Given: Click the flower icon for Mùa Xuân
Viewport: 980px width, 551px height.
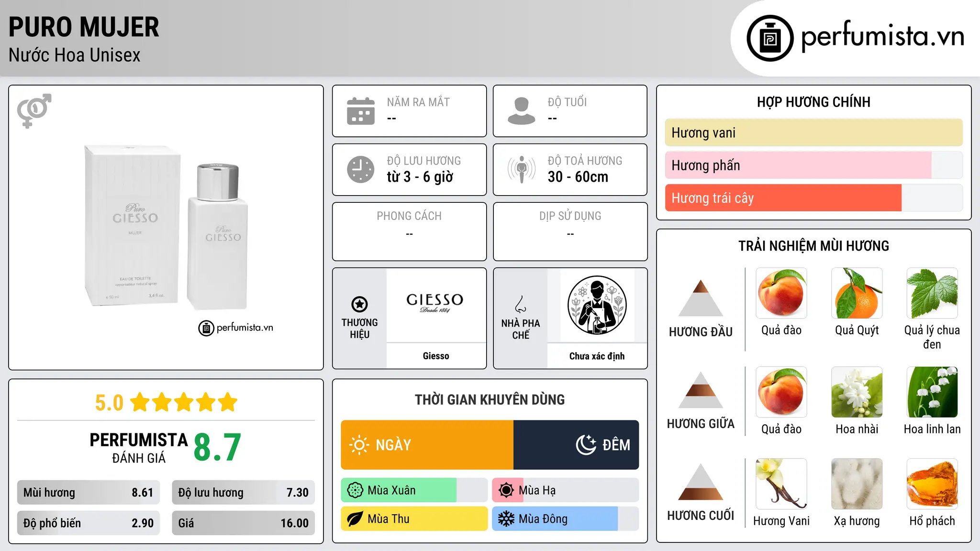Looking at the screenshot, I should (355, 490).
